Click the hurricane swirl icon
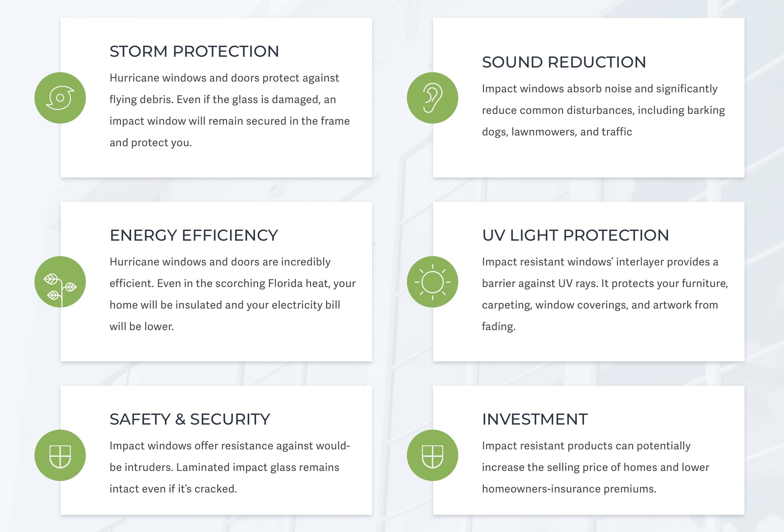The height and width of the screenshot is (532, 784). pos(60,98)
